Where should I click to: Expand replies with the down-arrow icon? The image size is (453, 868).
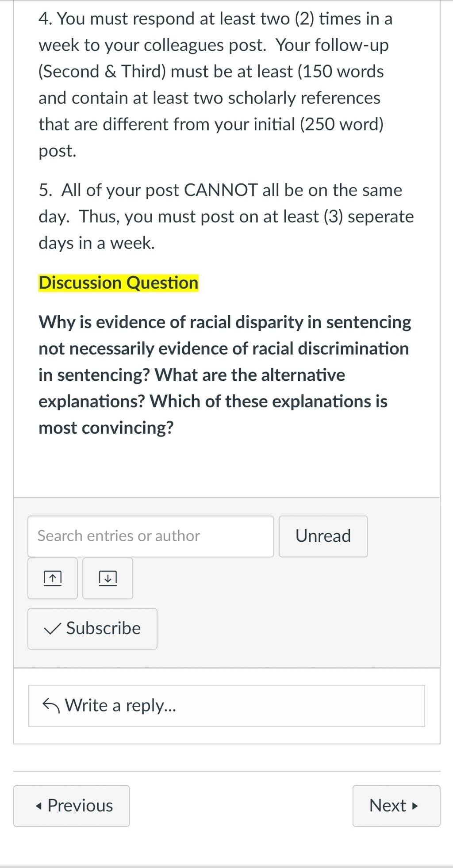coord(107,578)
